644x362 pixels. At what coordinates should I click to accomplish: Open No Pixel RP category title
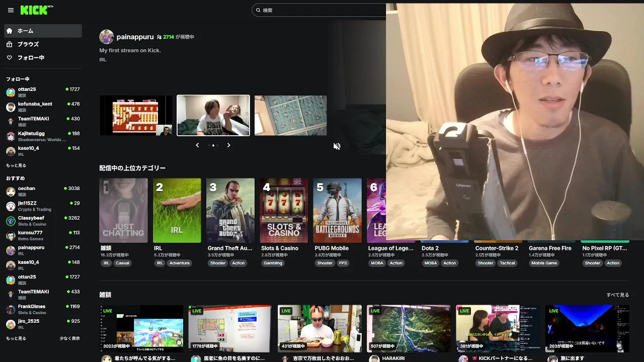click(605, 248)
